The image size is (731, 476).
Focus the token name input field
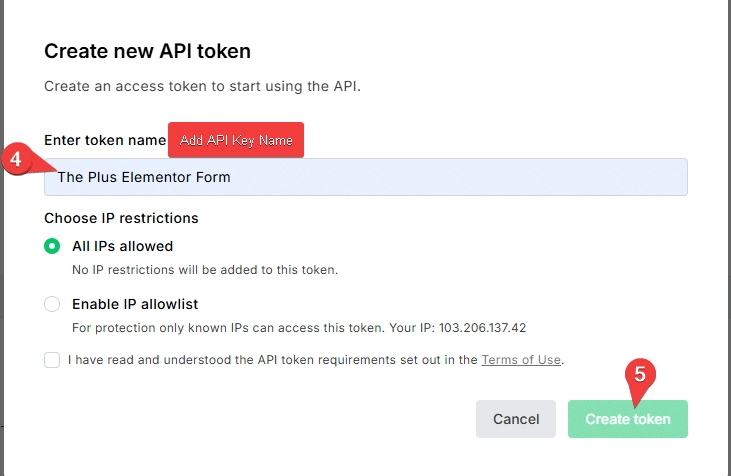[x=366, y=178]
